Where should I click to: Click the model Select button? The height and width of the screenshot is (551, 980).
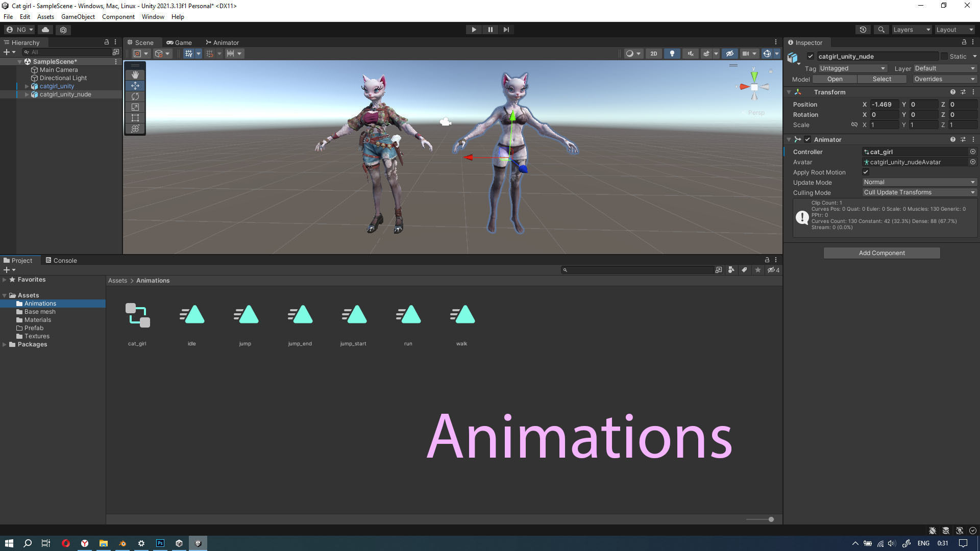[x=881, y=79]
